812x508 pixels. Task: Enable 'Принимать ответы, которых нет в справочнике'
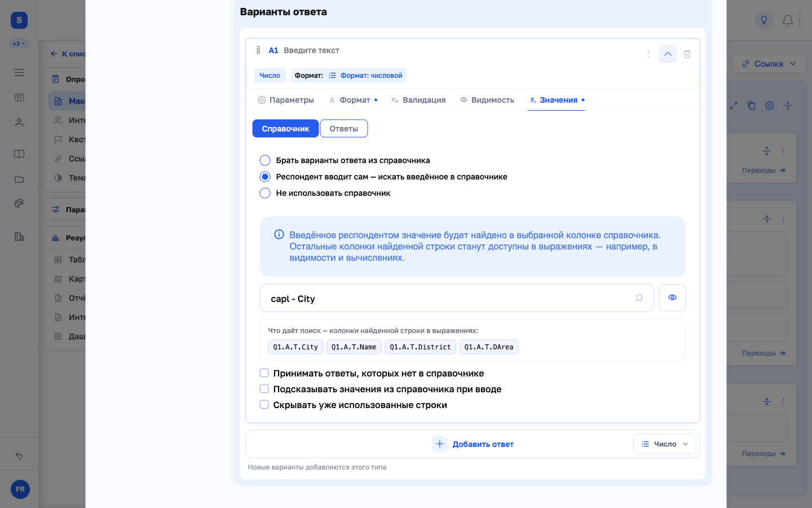coord(264,373)
